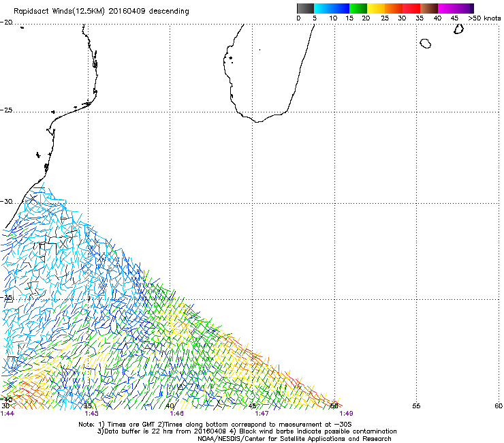Click the '-20' latitude label
504x443 pixels.
point(7,22)
